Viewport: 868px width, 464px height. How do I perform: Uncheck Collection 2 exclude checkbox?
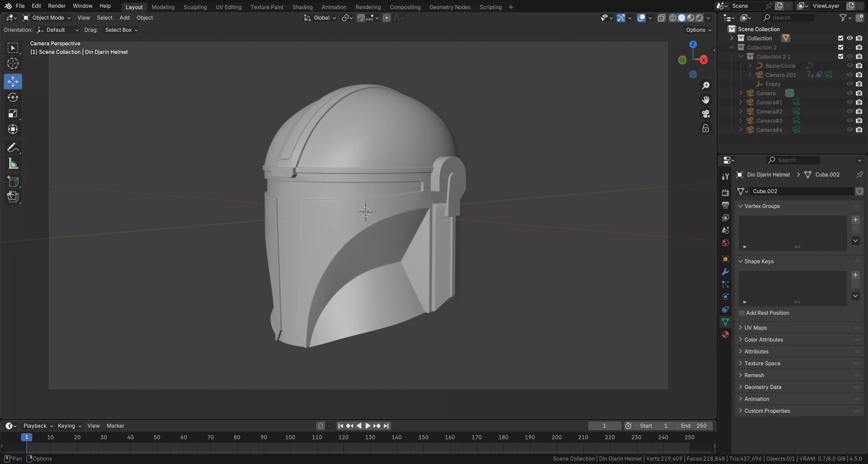[x=841, y=47]
